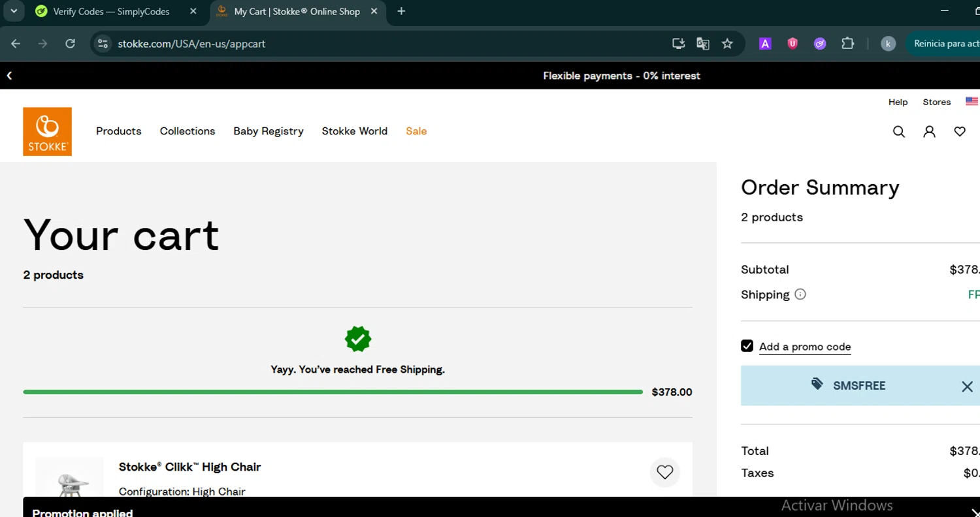Image resolution: width=980 pixels, height=517 pixels.
Task: Show Shipping info tooltip icon
Action: [800, 294]
